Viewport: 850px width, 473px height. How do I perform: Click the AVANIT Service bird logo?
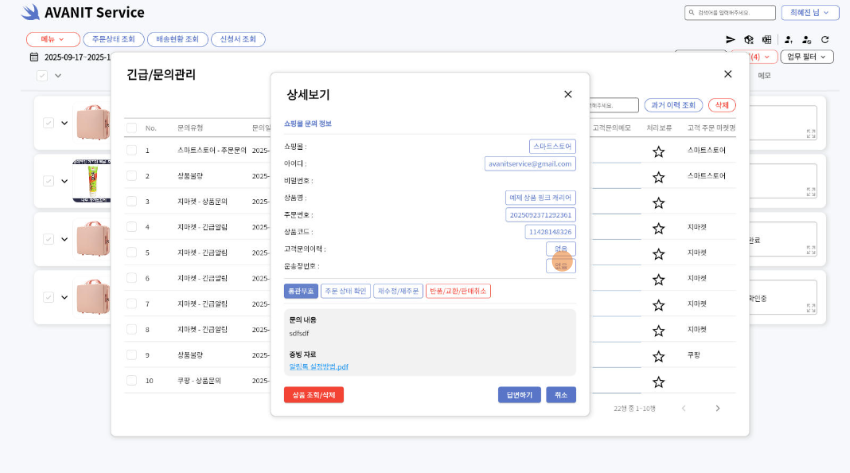point(30,13)
